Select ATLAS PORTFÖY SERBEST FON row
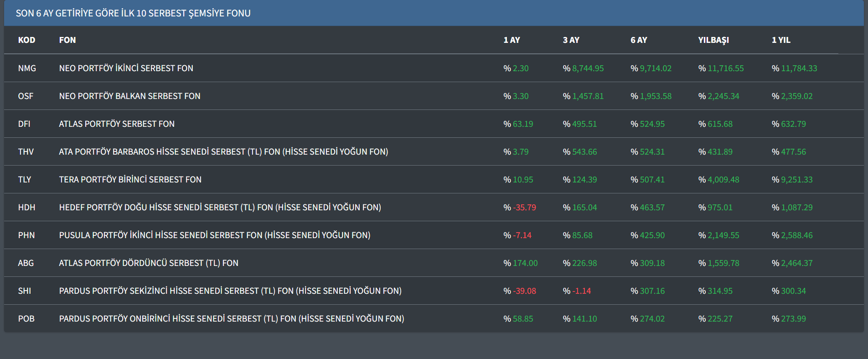The image size is (868, 359). pyautogui.click(x=117, y=124)
